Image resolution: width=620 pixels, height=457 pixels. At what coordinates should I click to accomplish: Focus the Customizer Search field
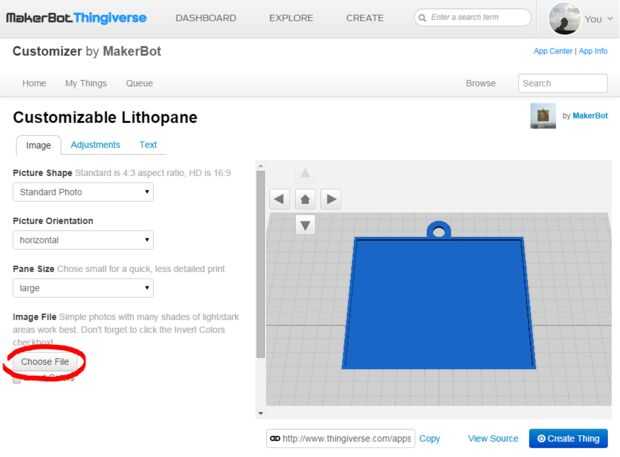click(563, 83)
